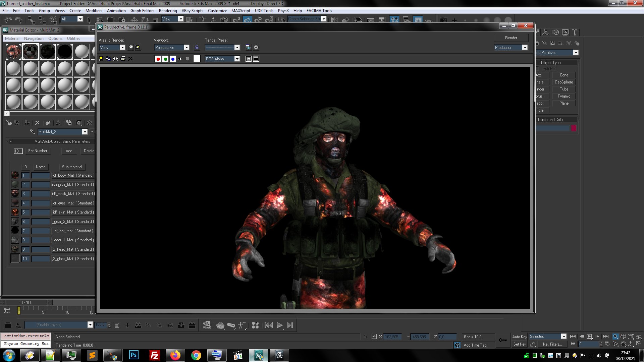
Task: Open the Graph Editors menu
Action: click(x=142, y=11)
